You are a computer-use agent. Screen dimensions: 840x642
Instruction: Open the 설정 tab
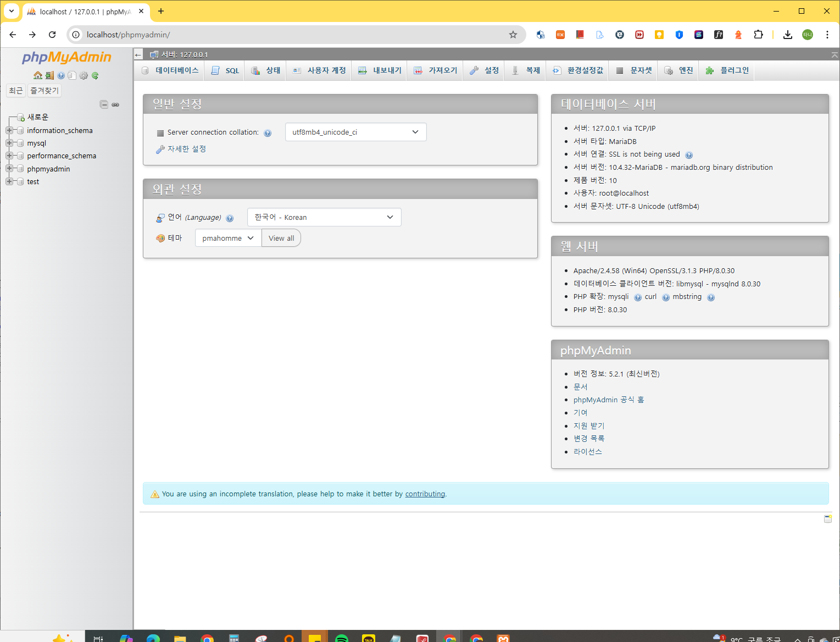point(484,70)
